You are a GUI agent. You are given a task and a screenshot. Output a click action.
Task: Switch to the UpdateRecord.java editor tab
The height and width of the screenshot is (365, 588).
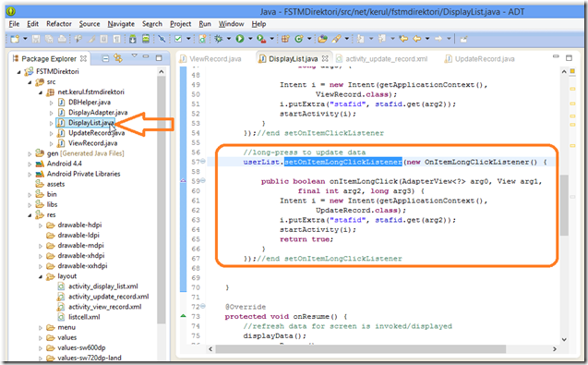[480, 59]
